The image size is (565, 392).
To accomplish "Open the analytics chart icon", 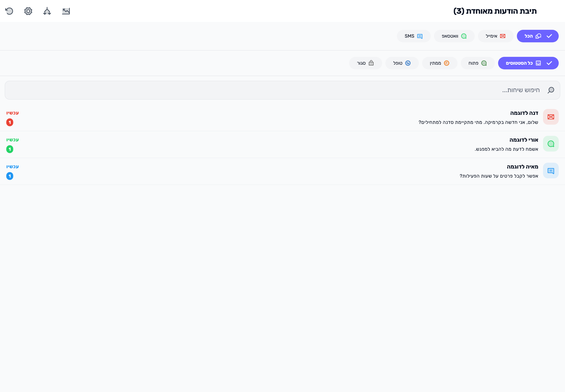I will click(66, 11).
